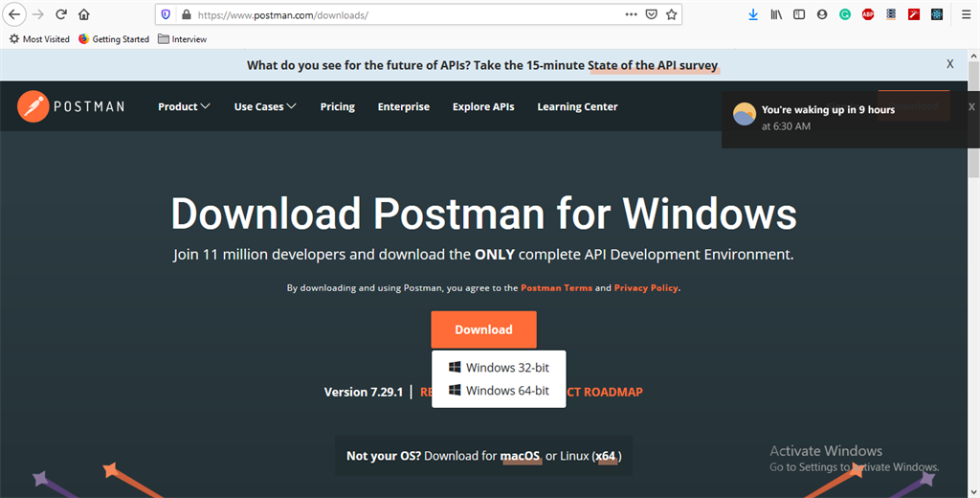Toggle the sidebar view icon
The height and width of the screenshot is (498, 980).
tap(799, 14)
